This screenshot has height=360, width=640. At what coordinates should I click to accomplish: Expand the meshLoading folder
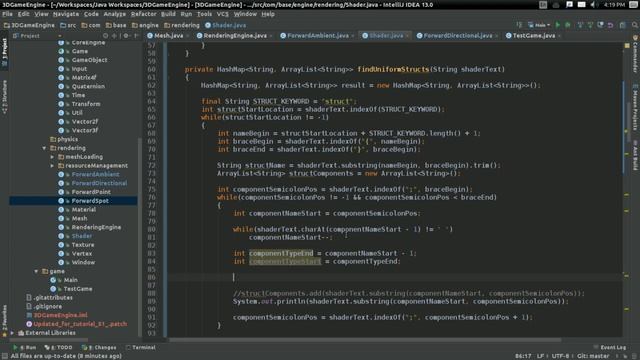point(52,157)
